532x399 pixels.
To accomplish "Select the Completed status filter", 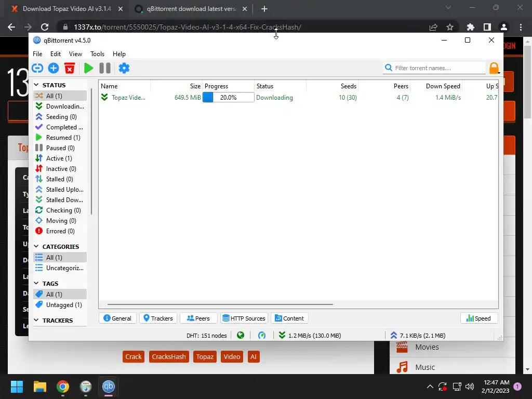I will click(x=60, y=127).
